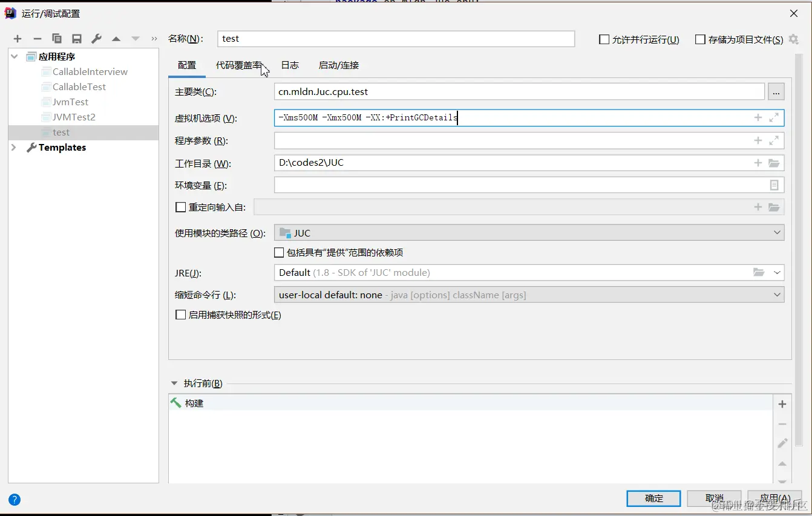
Task: Remove the before-launch task with minus icon
Action: (x=782, y=424)
